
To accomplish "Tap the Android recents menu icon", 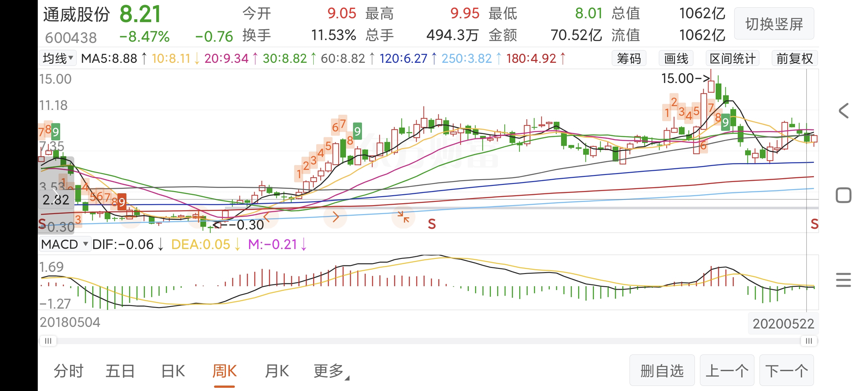I will (843, 280).
